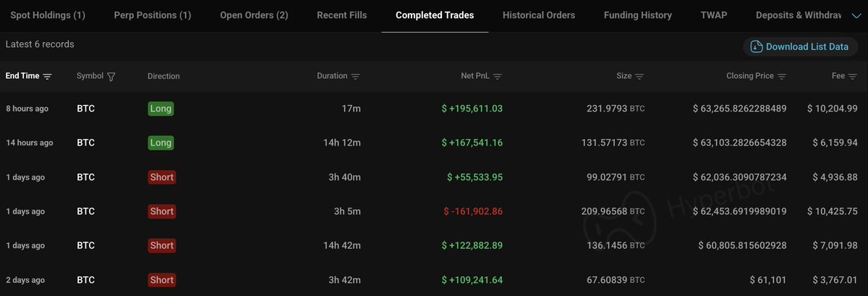Viewport: 868px width, 296px height.
Task: Click closing price $ 63,103.2826654328
Action: (739, 143)
